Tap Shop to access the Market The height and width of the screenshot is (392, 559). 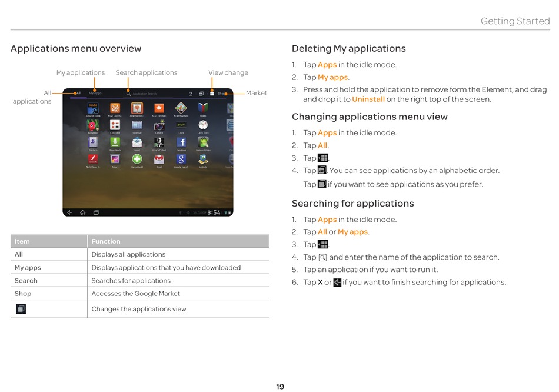coord(222,94)
